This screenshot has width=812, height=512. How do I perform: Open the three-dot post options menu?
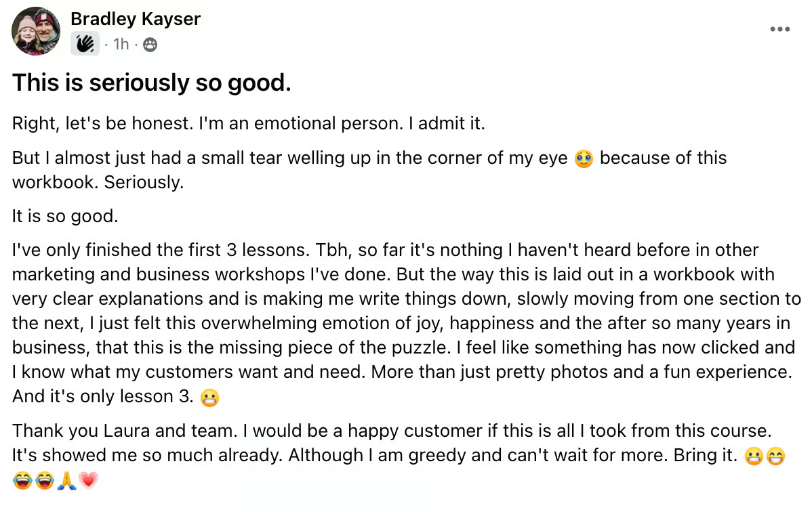[779, 30]
